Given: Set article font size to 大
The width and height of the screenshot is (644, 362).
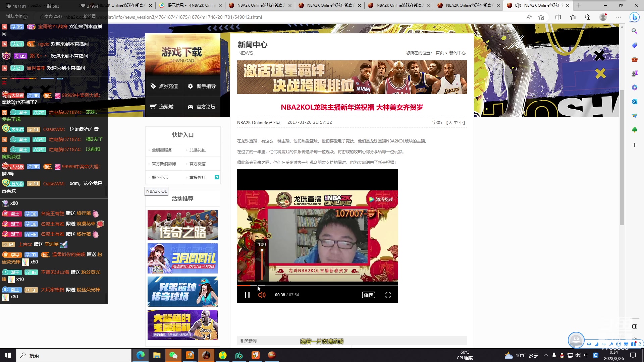Looking at the screenshot, I should click(x=450, y=123).
